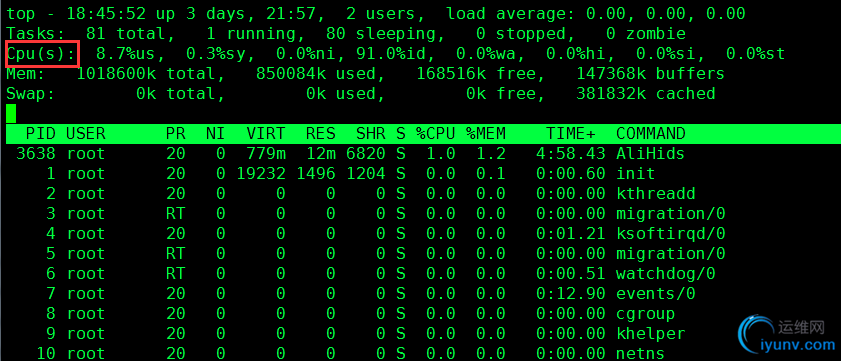This screenshot has width=841, height=361.
Task: Click the events/0 command name
Action: [x=655, y=294]
